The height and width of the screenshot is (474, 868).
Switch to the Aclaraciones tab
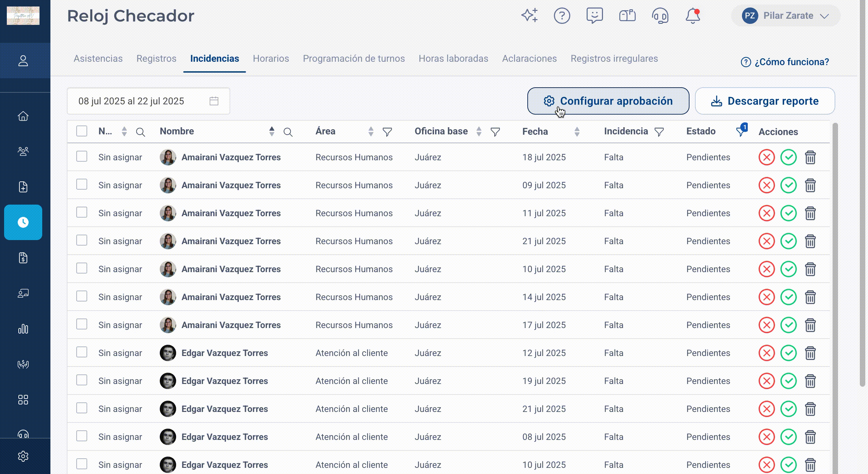coord(529,59)
